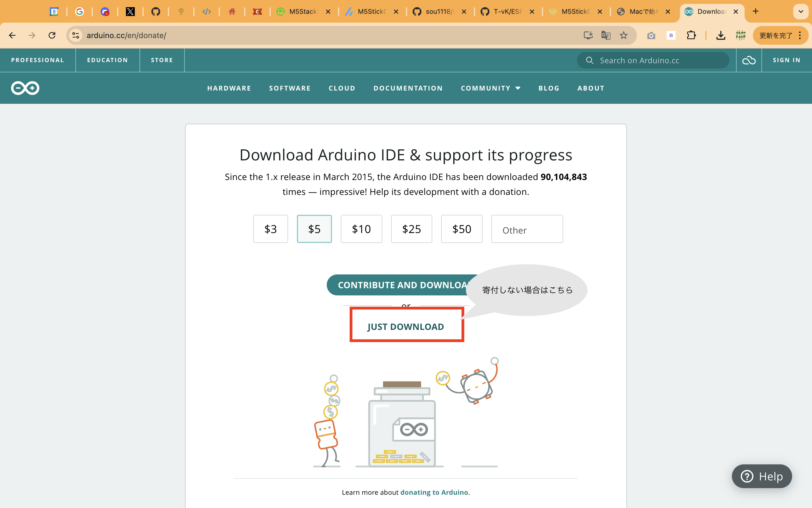812x508 pixels.
Task: Bookmark page with star icon
Action: pyautogui.click(x=623, y=35)
